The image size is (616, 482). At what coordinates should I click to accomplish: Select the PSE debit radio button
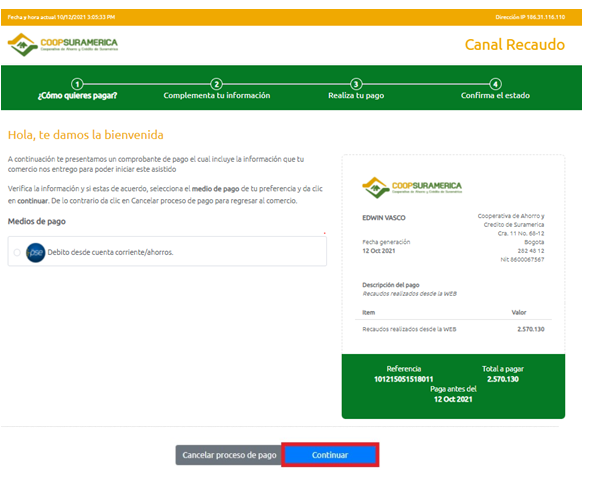coord(17,253)
